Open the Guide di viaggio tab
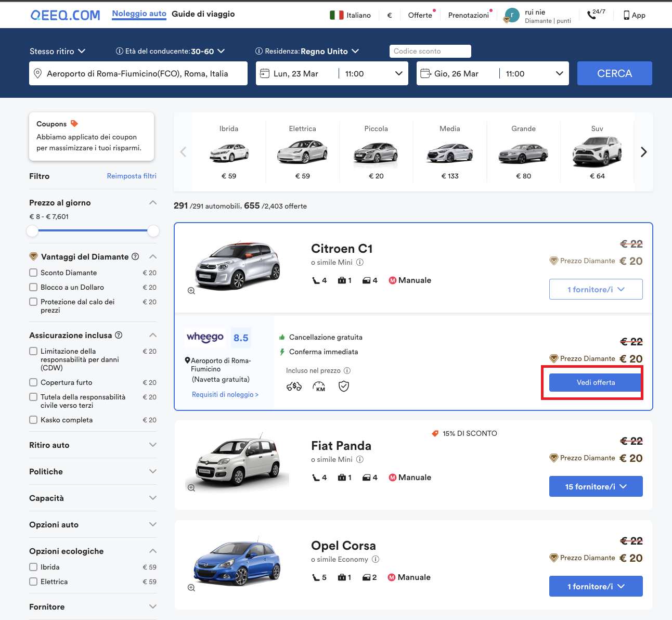The height and width of the screenshot is (620, 672). pyautogui.click(x=203, y=14)
